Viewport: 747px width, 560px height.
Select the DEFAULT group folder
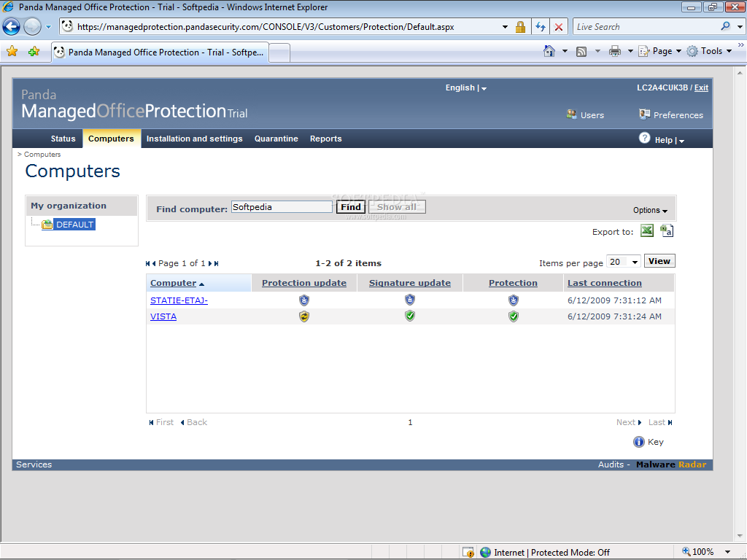click(x=68, y=225)
